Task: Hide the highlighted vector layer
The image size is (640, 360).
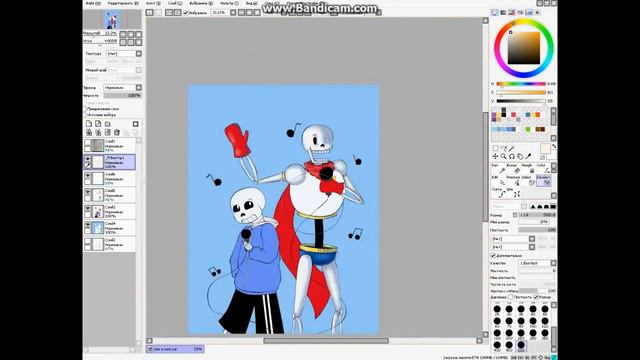Action: (x=87, y=159)
